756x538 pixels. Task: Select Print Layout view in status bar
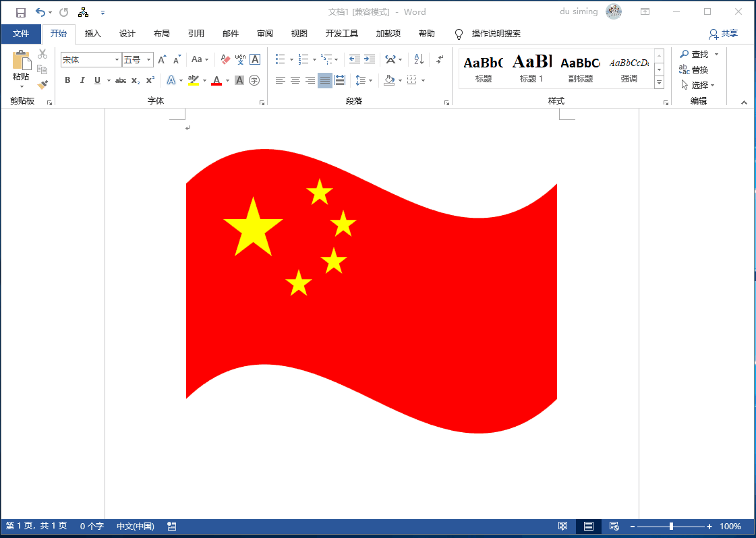[588, 526]
